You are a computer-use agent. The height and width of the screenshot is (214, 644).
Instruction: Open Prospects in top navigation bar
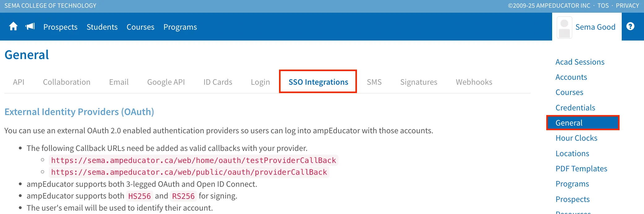pos(60,27)
